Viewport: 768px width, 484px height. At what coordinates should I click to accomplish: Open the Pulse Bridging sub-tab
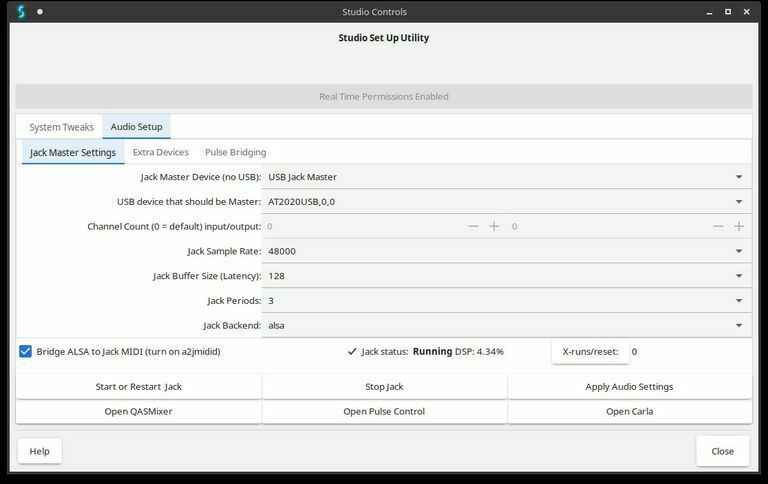236,152
